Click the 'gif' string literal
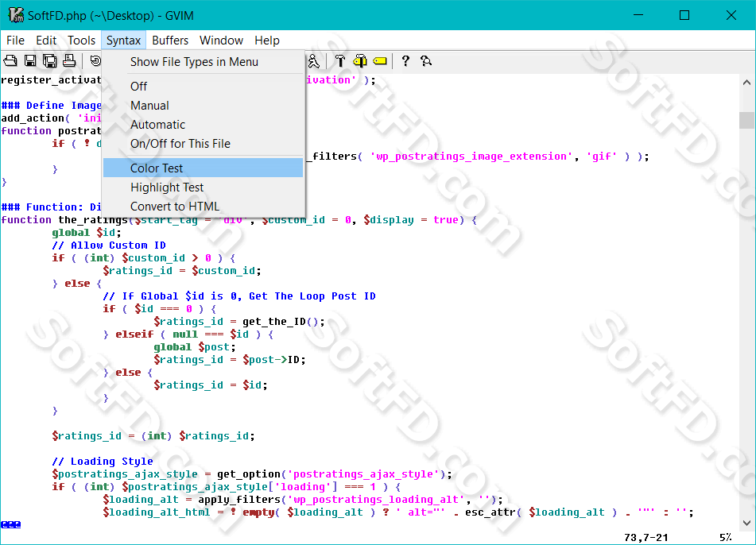This screenshot has height=545, width=756. tap(602, 157)
